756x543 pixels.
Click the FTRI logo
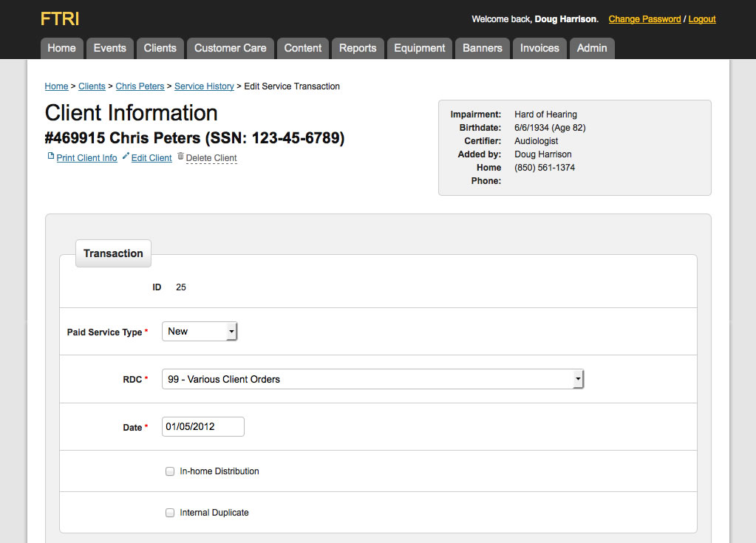click(60, 19)
